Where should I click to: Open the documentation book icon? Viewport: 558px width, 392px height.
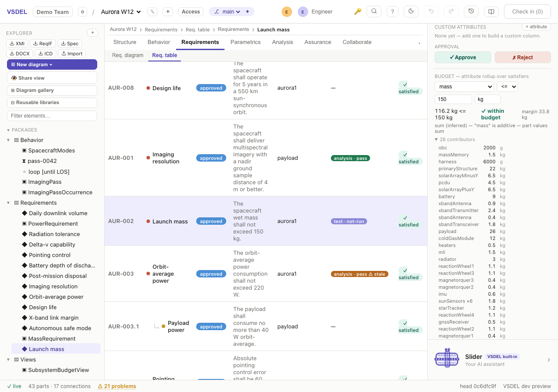pyautogui.click(x=491, y=12)
